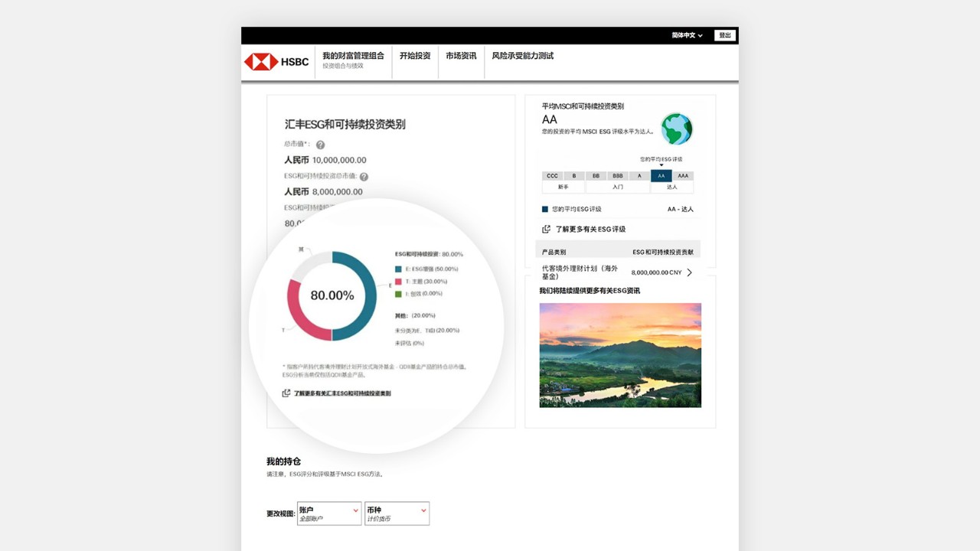The width and height of the screenshot is (980, 551).
Task: Click navy 您的平均ESG评级 legend swatch
Action: click(545, 209)
